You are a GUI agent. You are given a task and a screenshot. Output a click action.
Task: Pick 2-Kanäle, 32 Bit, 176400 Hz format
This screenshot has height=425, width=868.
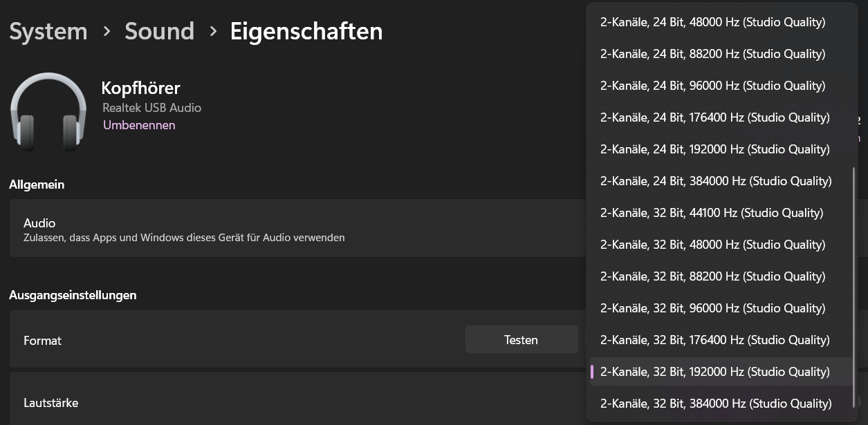(x=714, y=340)
